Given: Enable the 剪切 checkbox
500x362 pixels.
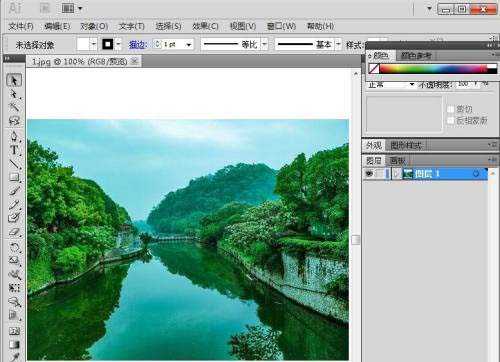Looking at the screenshot, I should point(451,109).
